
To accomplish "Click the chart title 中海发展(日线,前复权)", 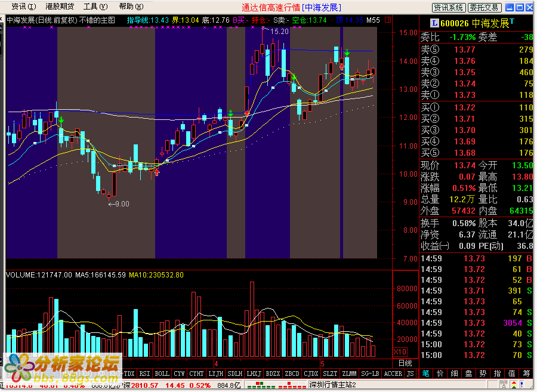I will coord(42,20).
